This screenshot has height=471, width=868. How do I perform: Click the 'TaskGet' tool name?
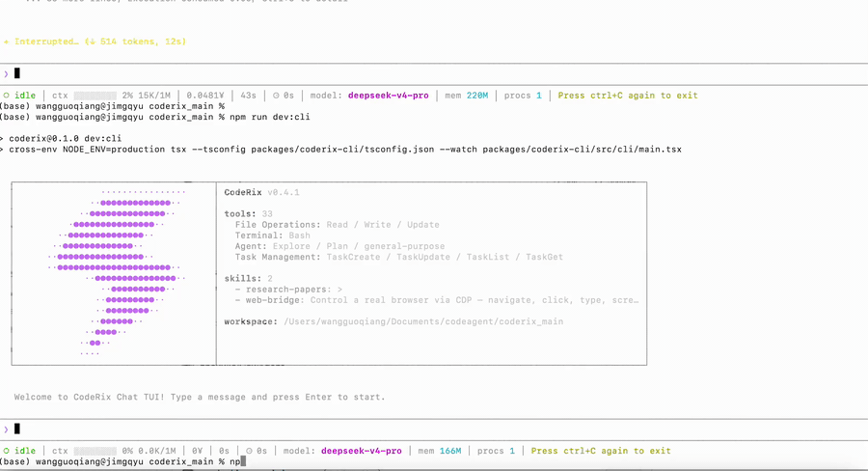tap(545, 257)
